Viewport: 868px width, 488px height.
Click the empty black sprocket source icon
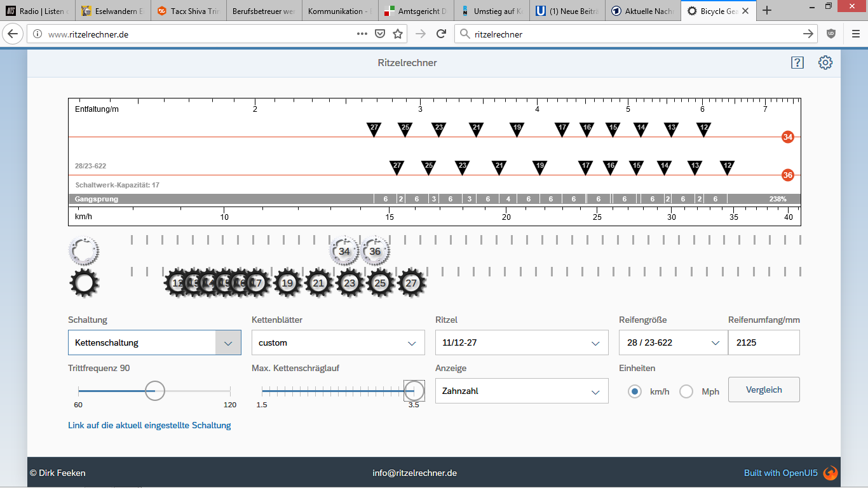pos(84,283)
